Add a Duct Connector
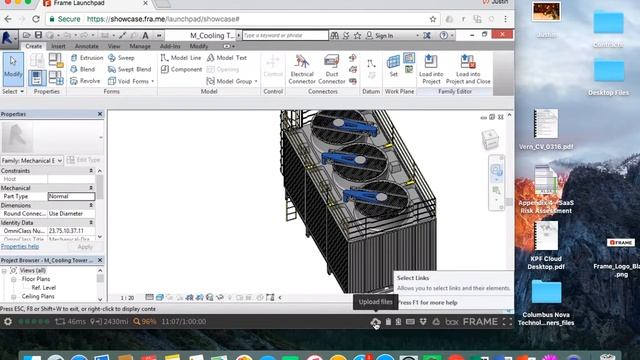Viewport: 640px width, 360px height. click(331, 69)
